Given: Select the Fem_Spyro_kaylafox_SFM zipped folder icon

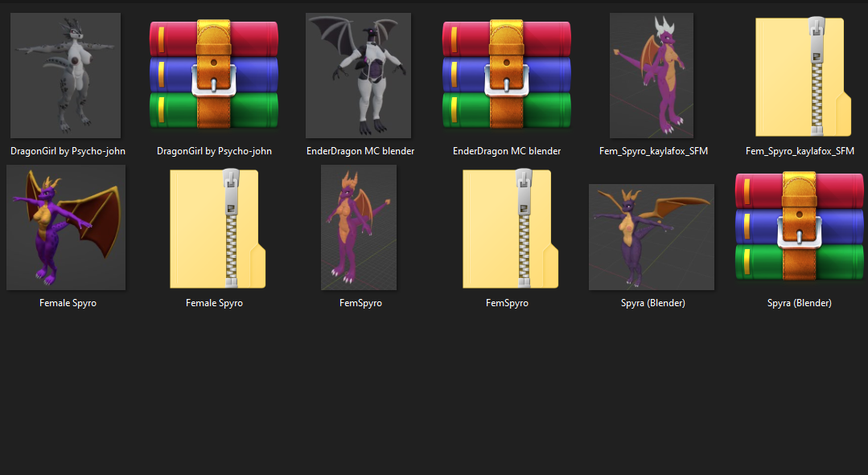Looking at the screenshot, I should click(x=803, y=76).
